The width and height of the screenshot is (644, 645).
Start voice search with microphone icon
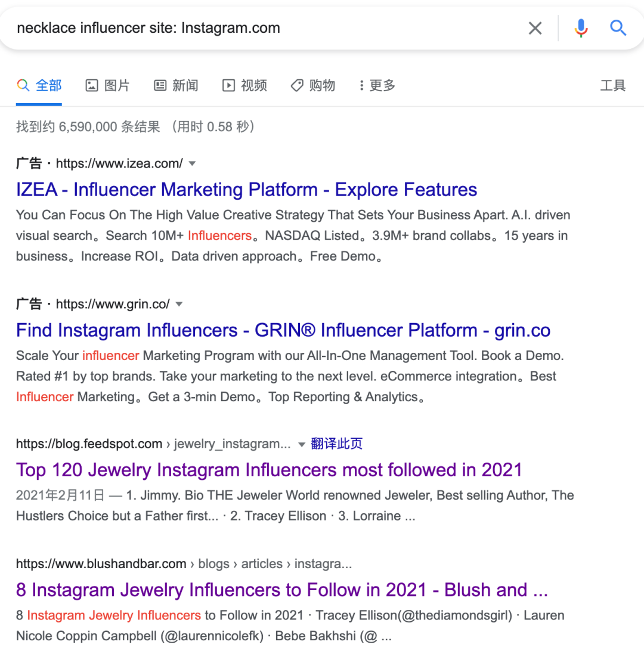click(x=581, y=28)
